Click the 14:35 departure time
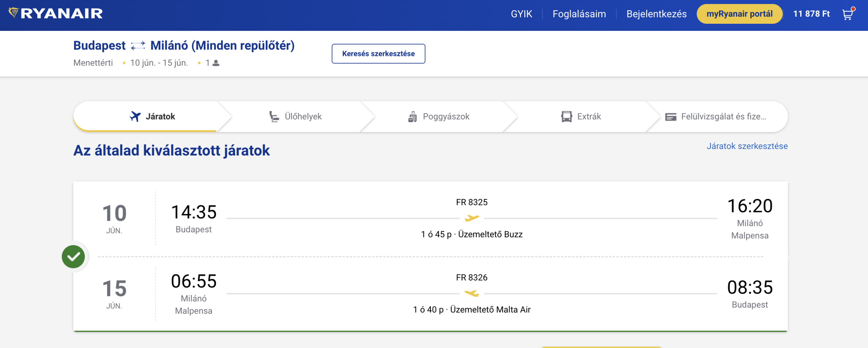The width and height of the screenshot is (868, 348). tap(194, 212)
